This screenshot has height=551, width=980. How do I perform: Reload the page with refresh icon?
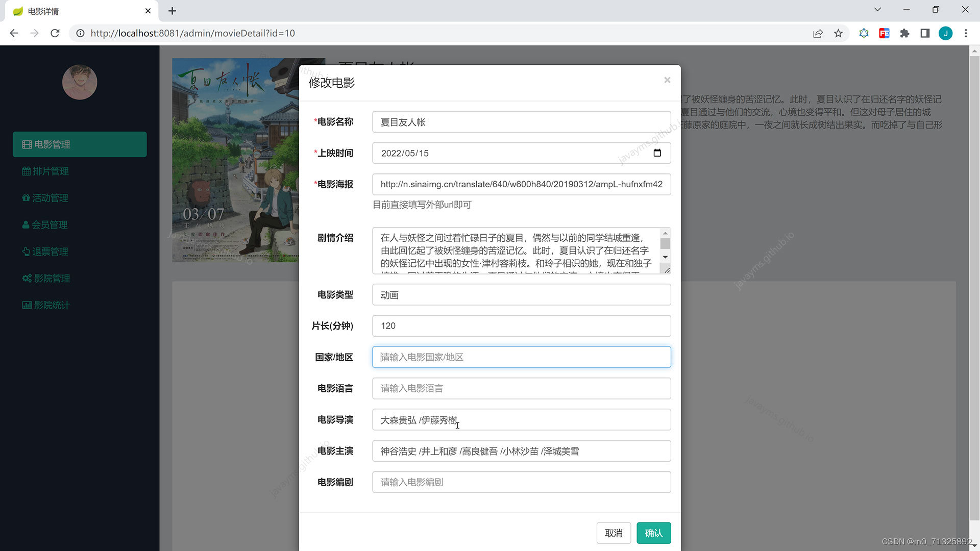coord(55,33)
